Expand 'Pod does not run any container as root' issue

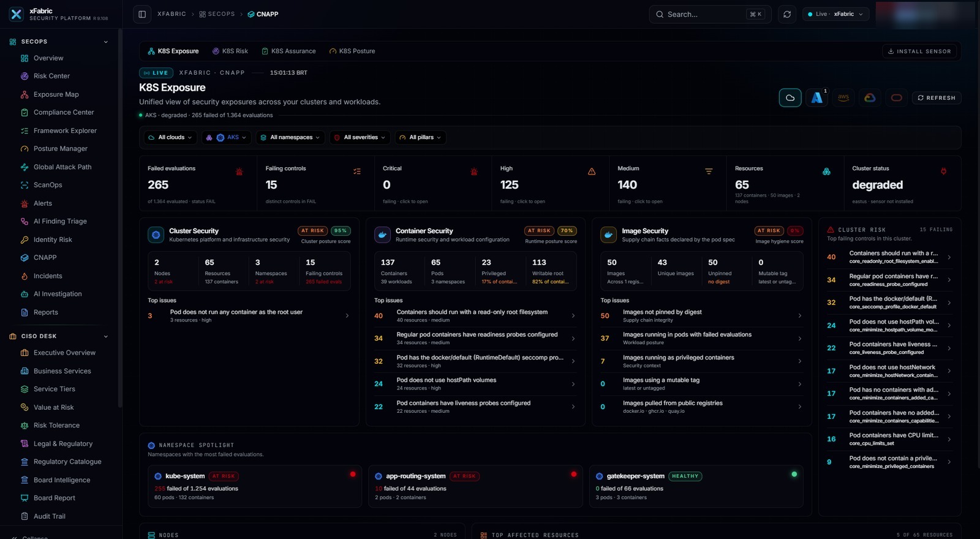coord(249,315)
